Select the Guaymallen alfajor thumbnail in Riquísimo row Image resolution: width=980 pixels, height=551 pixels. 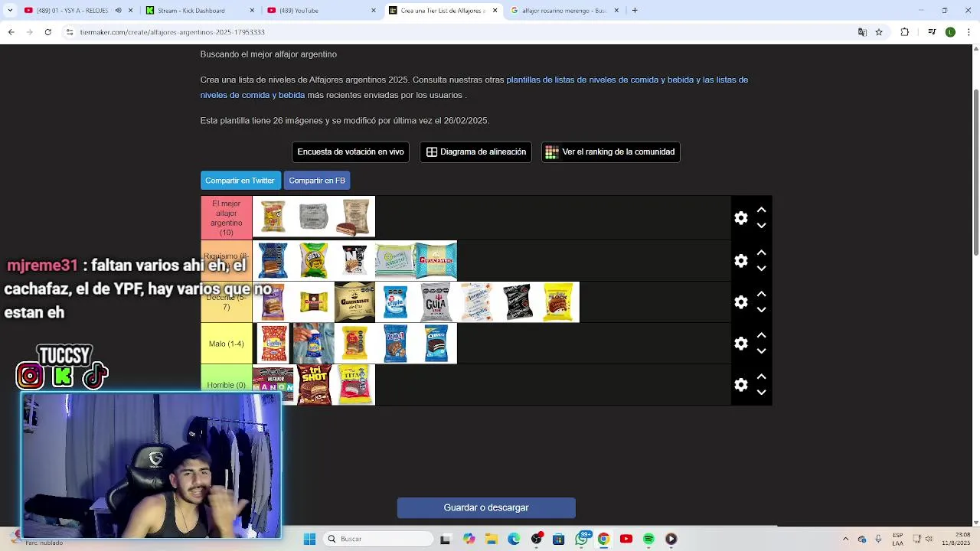pyautogui.click(x=436, y=261)
